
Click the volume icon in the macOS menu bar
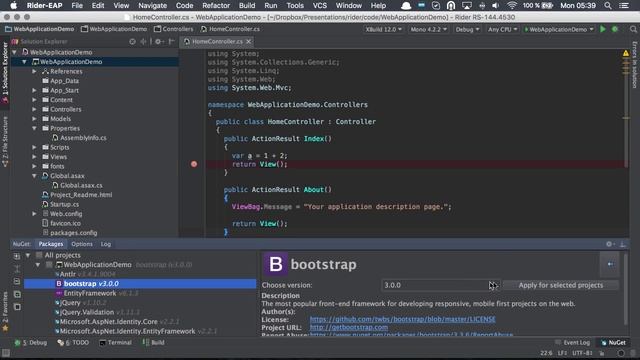(x=496, y=5)
